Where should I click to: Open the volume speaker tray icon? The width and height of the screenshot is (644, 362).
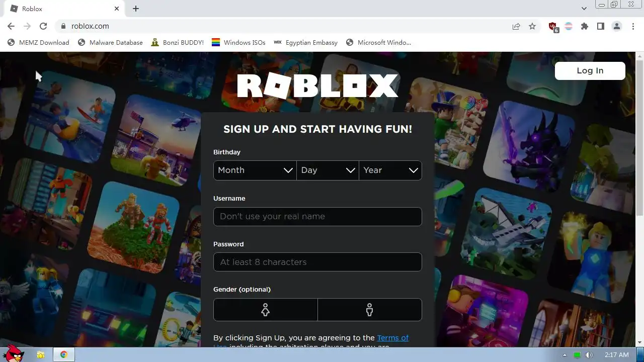tap(589, 355)
